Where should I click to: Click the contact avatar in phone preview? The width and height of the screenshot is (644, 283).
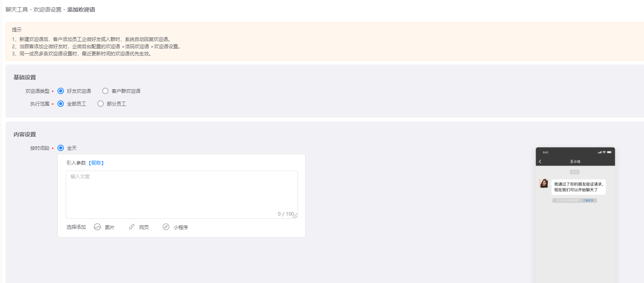[x=543, y=183]
